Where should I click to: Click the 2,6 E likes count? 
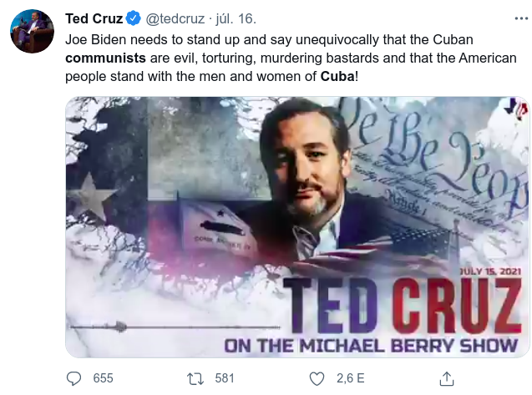click(350, 378)
